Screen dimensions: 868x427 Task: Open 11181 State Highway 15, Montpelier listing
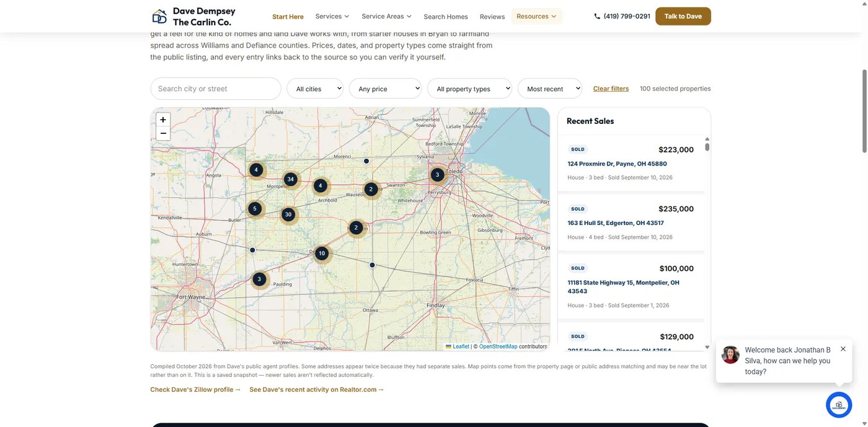pyautogui.click(x=623, y=287)
